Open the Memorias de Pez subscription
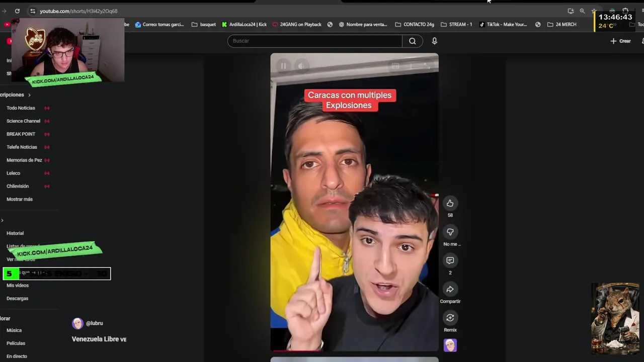 click(x=24, y=160)
